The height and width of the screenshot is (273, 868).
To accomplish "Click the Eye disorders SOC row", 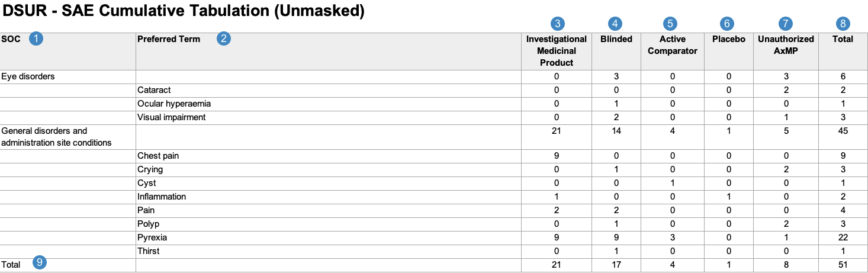I will 434,77.
